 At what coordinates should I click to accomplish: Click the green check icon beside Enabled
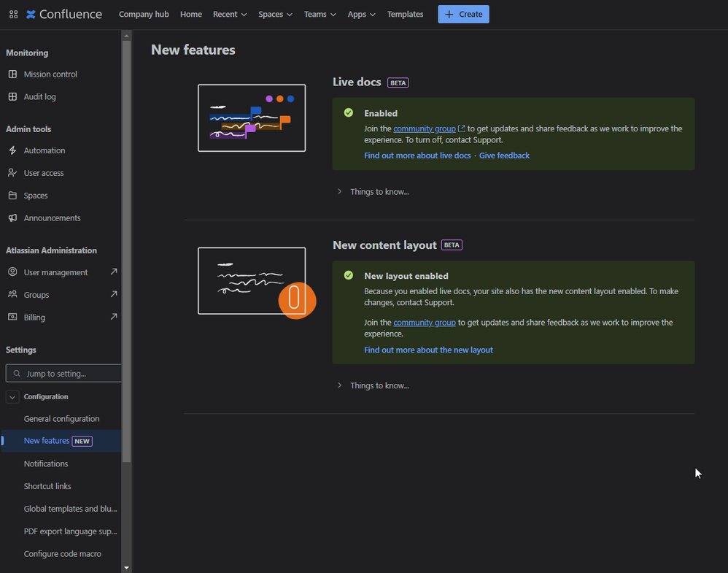click(x=349, y=113)
